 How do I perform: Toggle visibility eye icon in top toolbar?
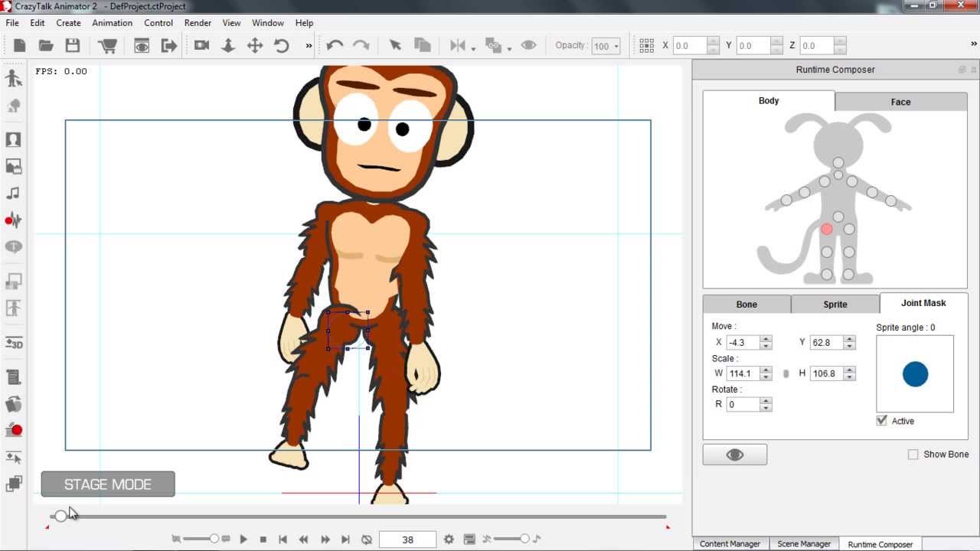(528, 45)
